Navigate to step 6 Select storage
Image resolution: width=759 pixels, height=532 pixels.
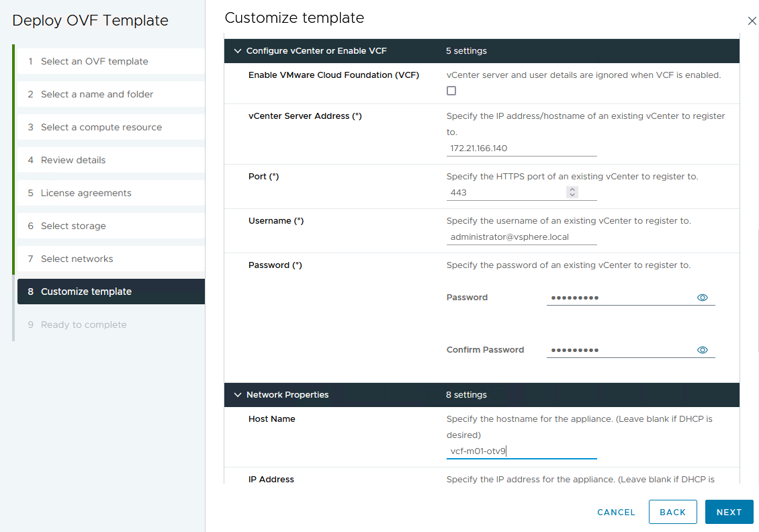coord(73,226)
